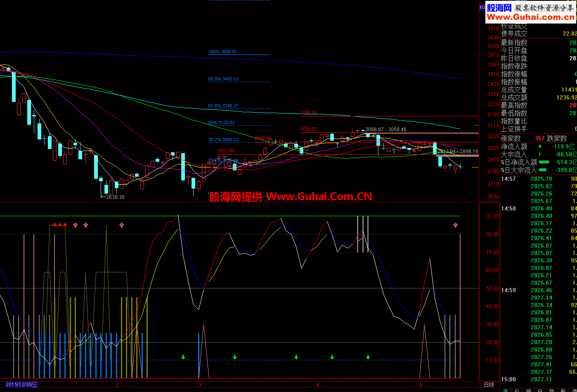Click the 2913.04 - 2896.16 gap label

tap(458, 151)
